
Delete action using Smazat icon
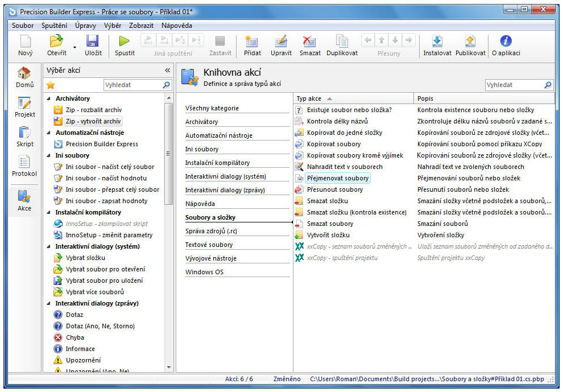(x=309, y=42)
